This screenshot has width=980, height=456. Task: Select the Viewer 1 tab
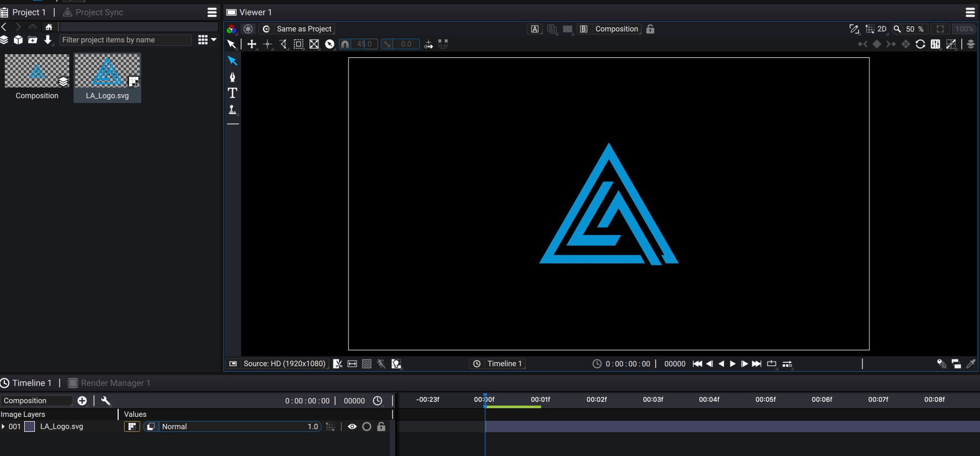pos(249,12)
